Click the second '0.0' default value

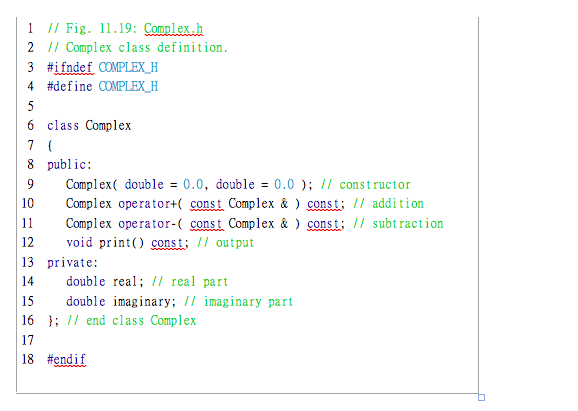pos(284,185)
